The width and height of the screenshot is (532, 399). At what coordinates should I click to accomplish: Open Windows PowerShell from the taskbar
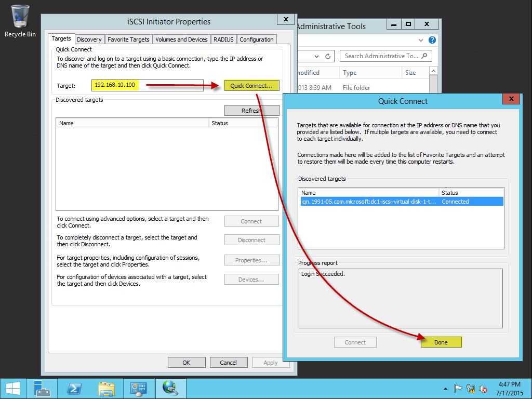[74, 389]
